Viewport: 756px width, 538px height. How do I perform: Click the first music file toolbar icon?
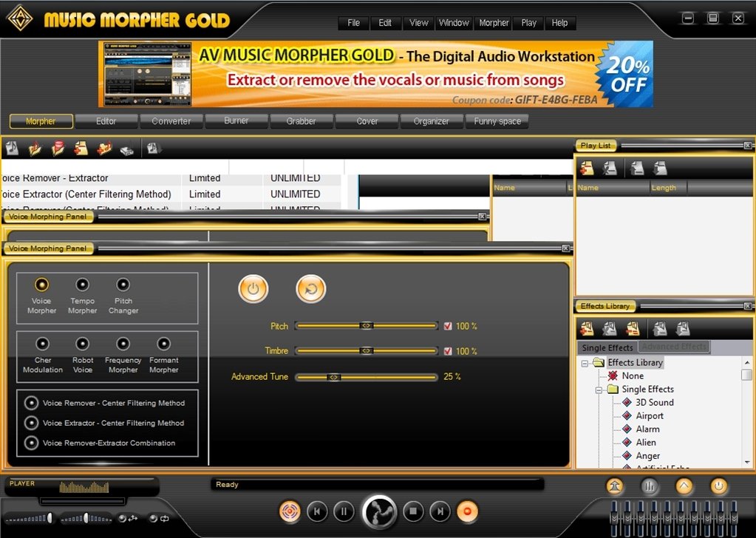pyautogui.click(x=12, y=148)
